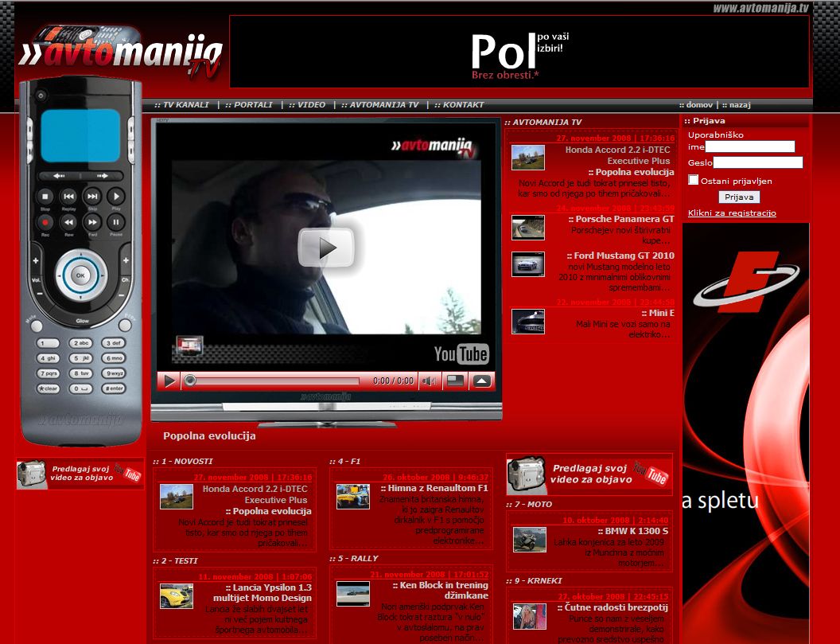This screenshot has height=644, width=840.
Task: Click the Mini E thumbnail image
Action: pos(527,321)
